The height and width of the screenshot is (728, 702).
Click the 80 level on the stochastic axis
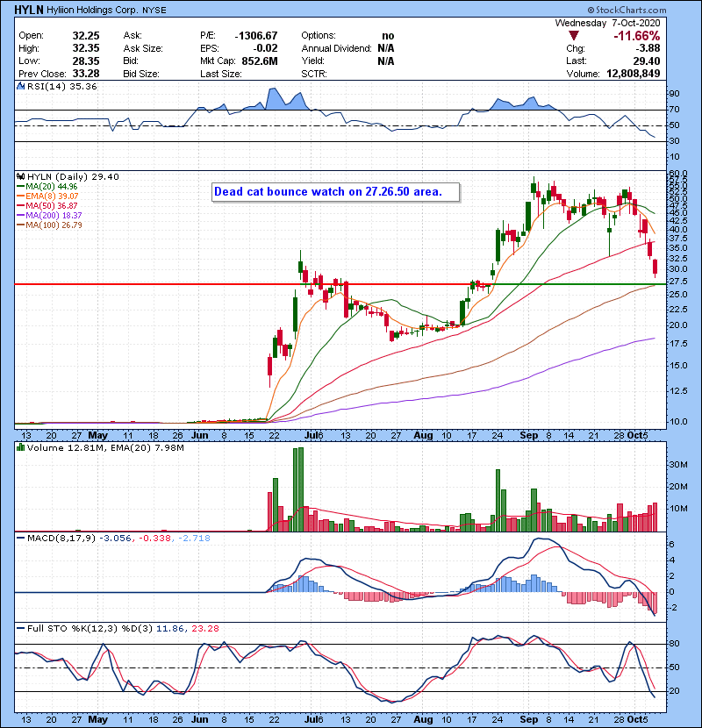(674, 644)
